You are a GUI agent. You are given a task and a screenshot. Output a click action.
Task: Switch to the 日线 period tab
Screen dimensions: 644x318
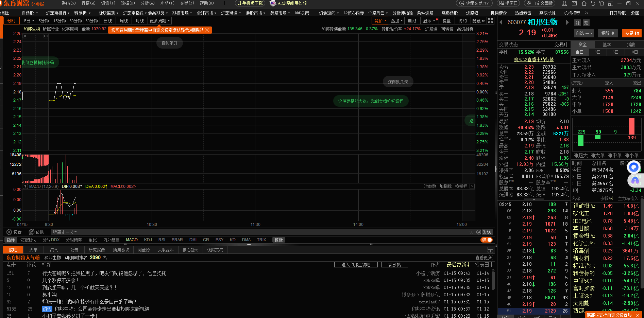coord(108,21)
